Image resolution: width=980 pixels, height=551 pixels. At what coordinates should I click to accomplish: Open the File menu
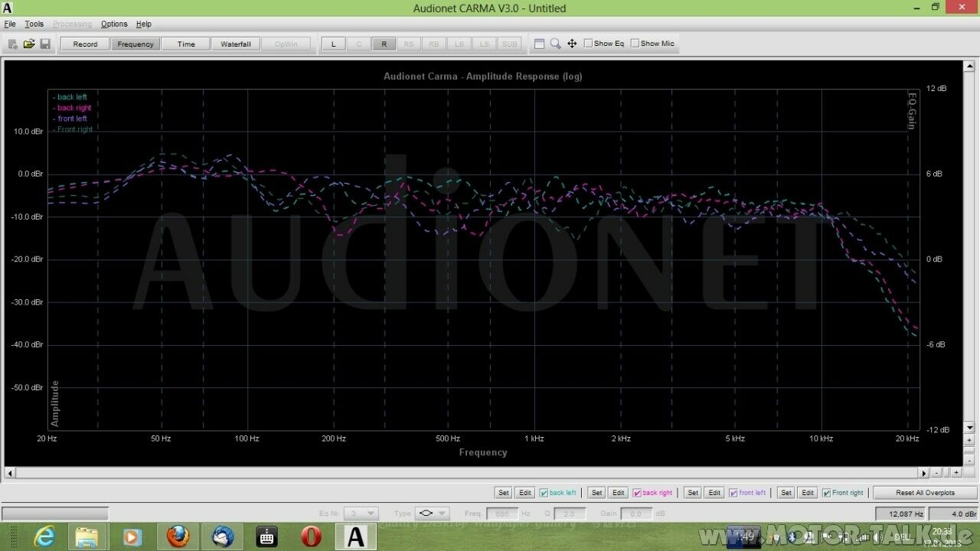10,24
